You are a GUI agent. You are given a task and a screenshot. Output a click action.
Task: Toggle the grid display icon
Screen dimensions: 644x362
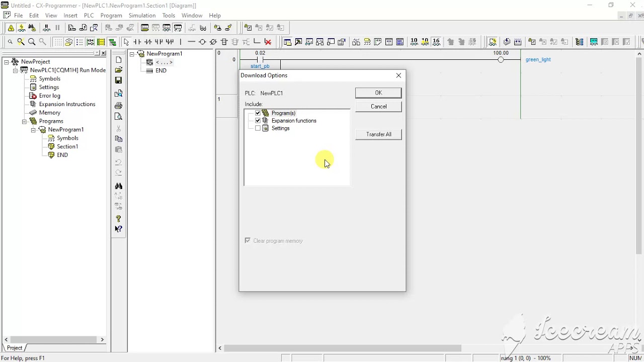point(58,42)
